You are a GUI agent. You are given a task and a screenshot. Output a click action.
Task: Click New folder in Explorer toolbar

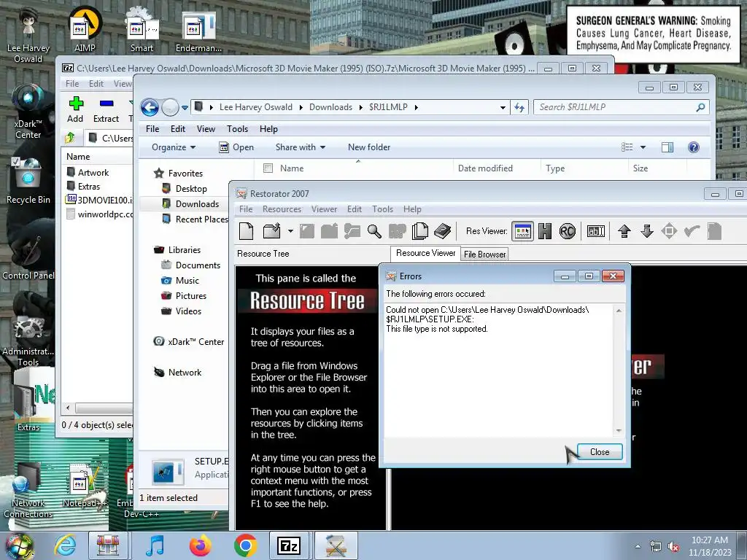pyautogui.click(x=368, y=147)
